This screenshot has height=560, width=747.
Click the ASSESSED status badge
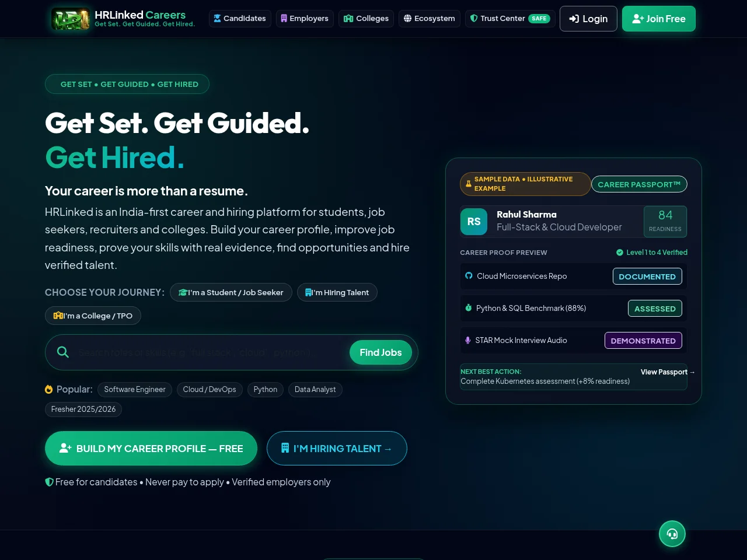[655, 309]
